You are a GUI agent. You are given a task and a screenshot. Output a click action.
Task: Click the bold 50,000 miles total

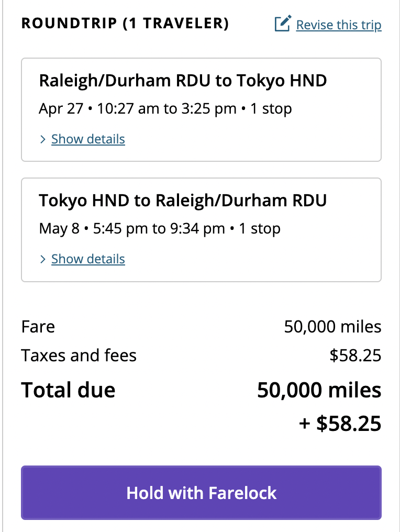[x=319, y=390]
